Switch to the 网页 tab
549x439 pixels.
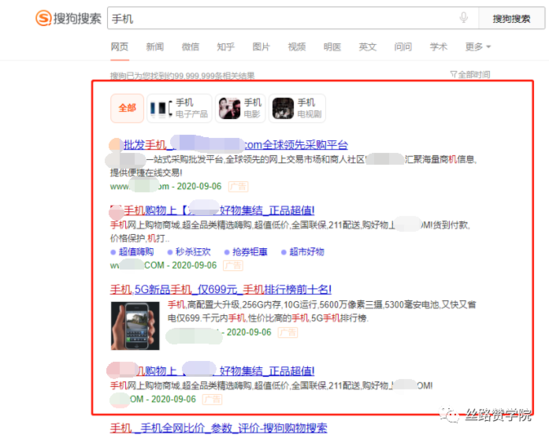(120, 47)
